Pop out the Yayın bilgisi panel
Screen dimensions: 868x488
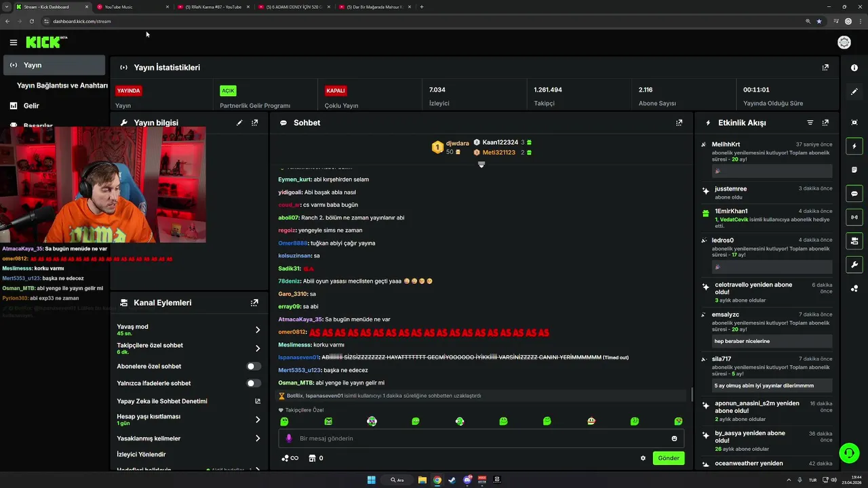(254, 123)
